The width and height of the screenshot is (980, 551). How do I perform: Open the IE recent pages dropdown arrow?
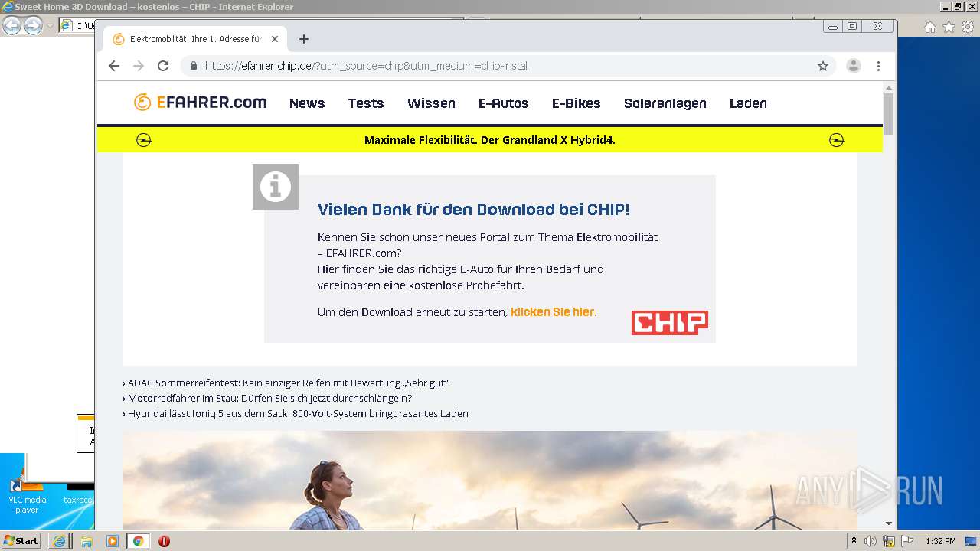(x=50, y=26)
